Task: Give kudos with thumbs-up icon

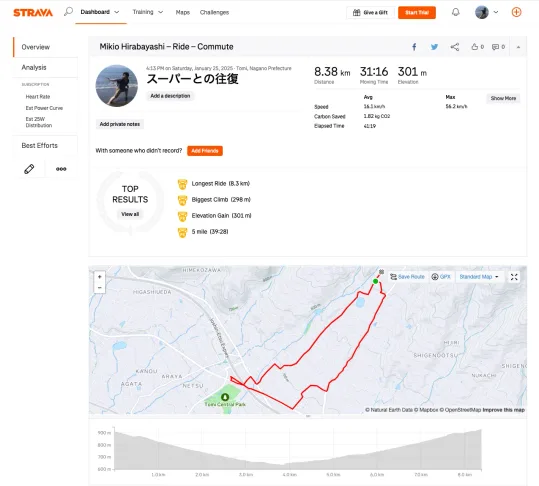Action: pyautogui.click(x=477, y=47)
